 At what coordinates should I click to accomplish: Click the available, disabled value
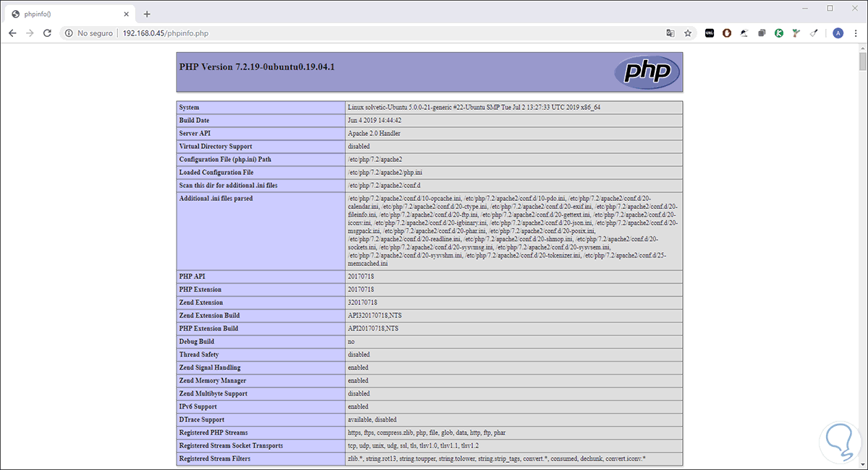click(372, 419)
